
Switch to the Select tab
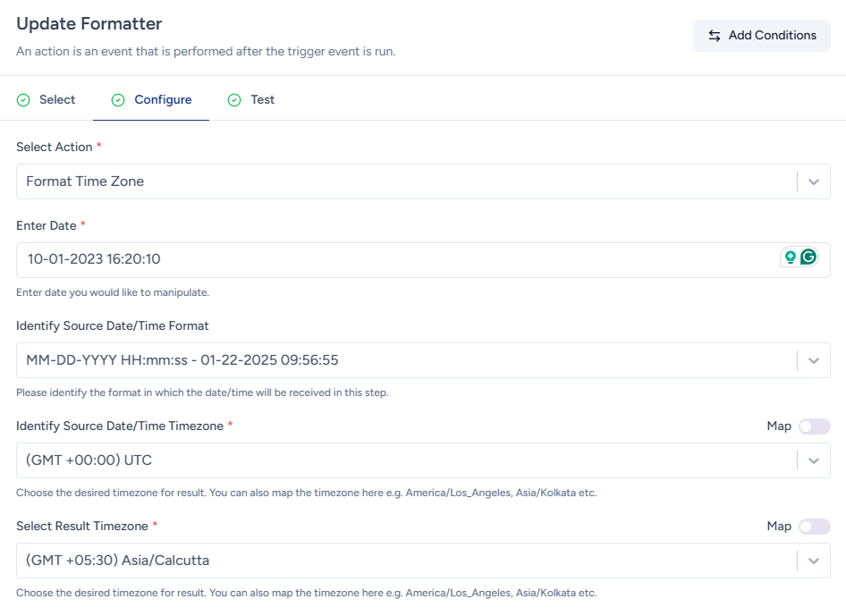click(x=56, y=100)
